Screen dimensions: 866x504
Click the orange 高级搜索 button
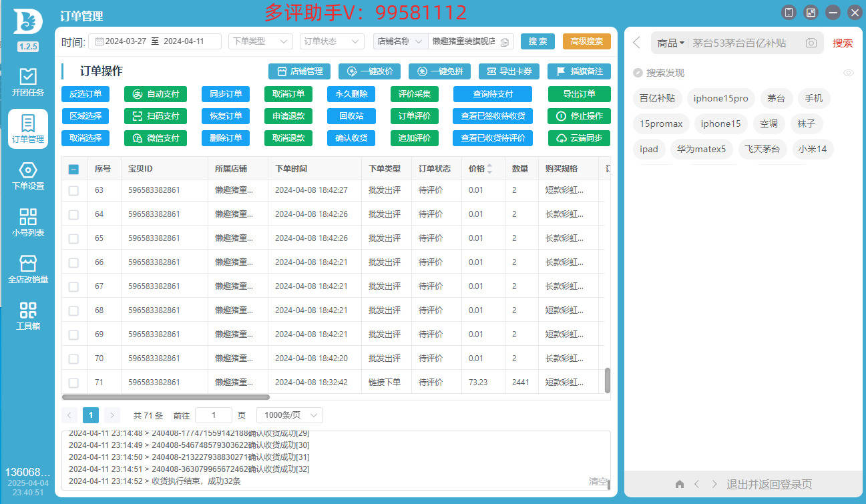click(x=586, y=41)
